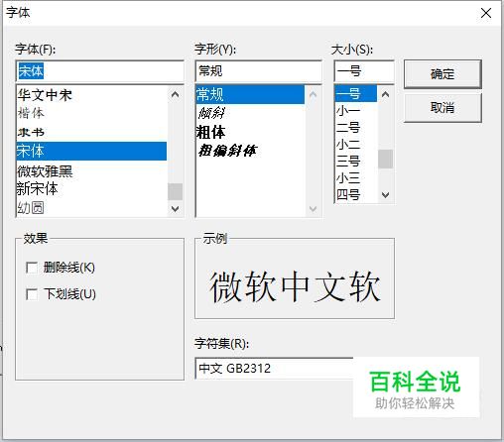Click the font list scrollbar thumb
The image size is (504, 442).
pos(176,191)
